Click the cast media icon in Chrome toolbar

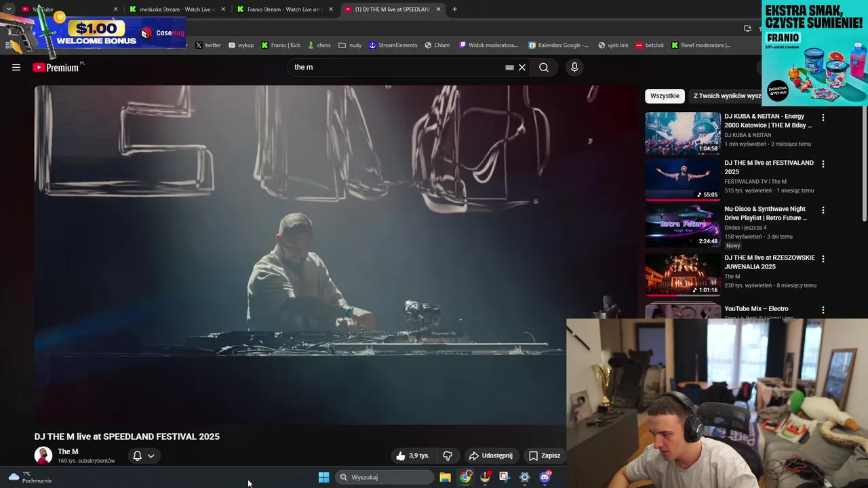(747, 28)
